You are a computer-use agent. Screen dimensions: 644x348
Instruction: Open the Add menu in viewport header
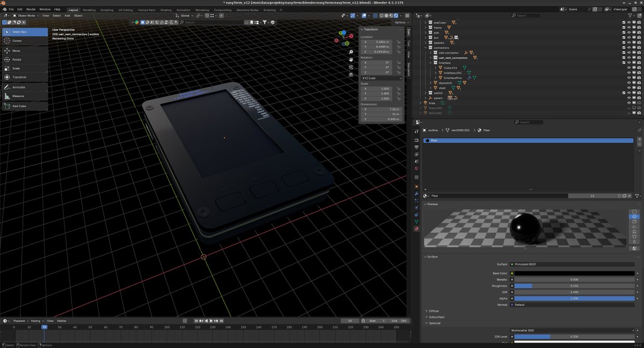tap(68, 16)
